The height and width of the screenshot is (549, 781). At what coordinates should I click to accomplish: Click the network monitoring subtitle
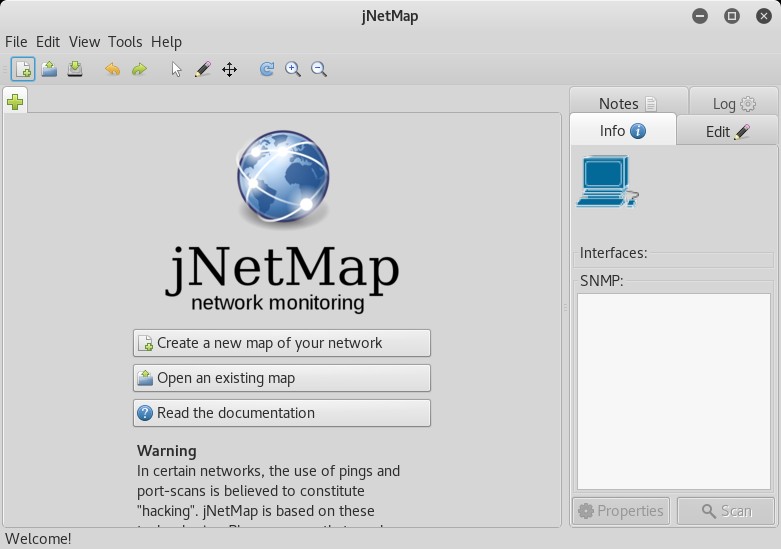click(277, 302)
